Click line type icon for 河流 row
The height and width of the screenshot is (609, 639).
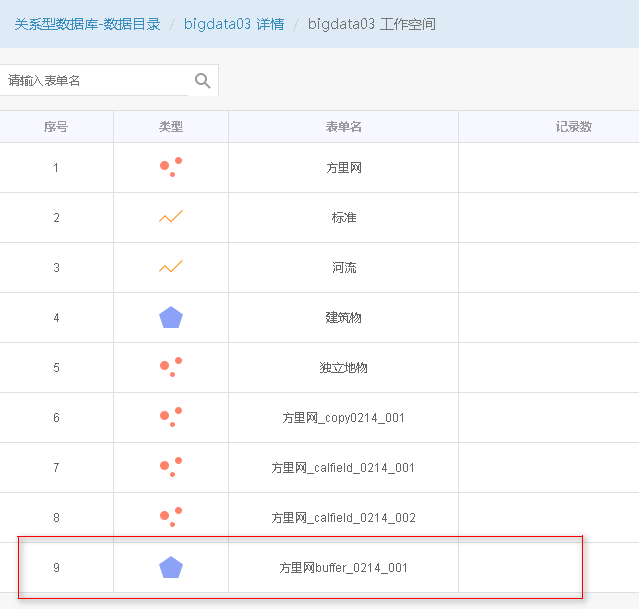pyautogui.click(x=171, y=267)
